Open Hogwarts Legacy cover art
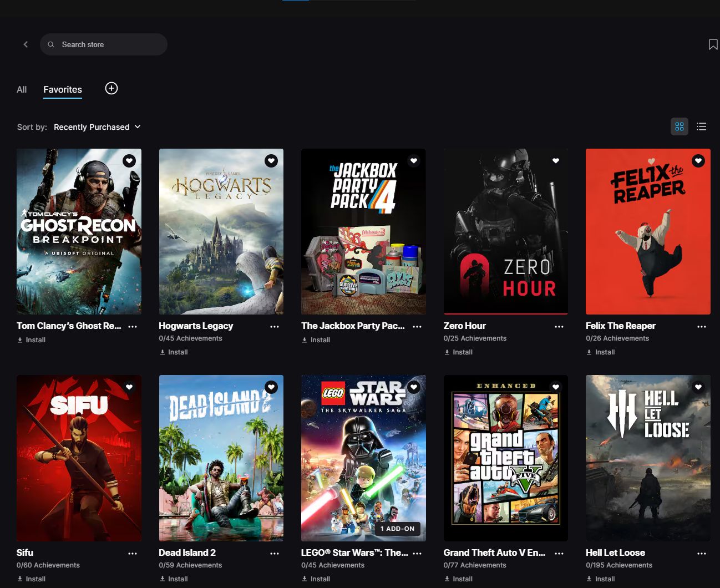 click(x=221, y=231)
